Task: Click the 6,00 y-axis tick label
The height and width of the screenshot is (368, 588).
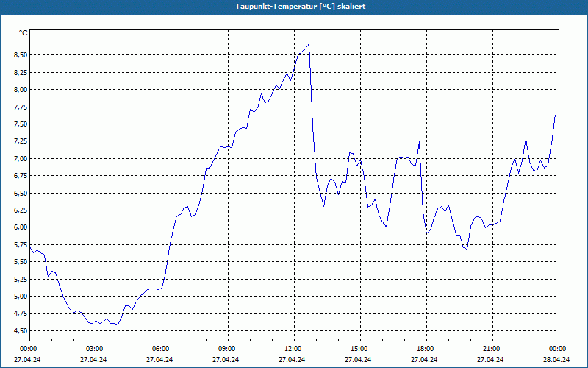Action: [x=21, y=227]
